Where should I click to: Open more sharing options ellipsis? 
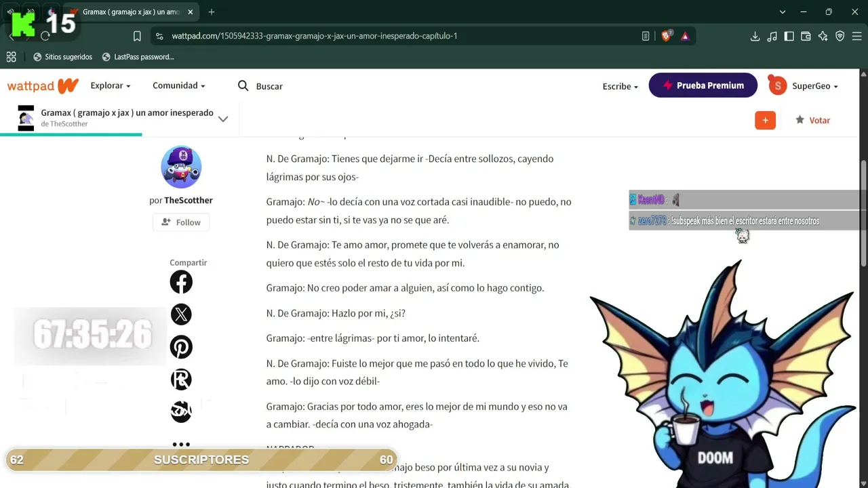(181, 444)
